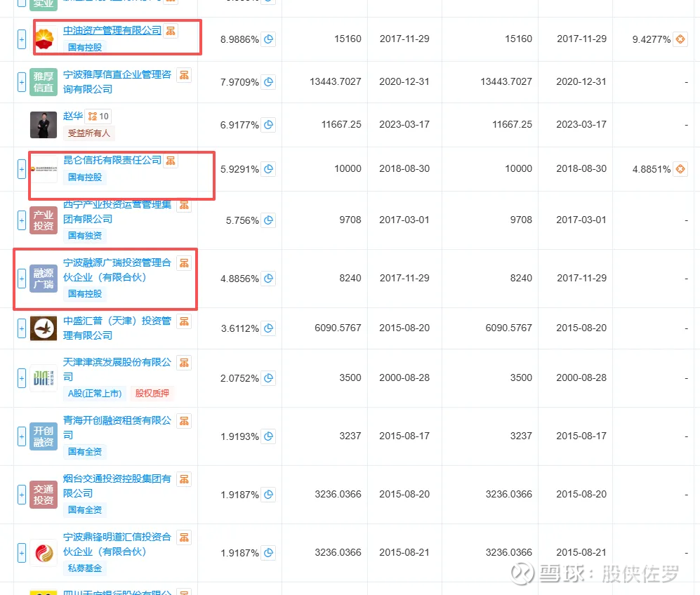Click orange beneficiary icon beside 9.4277%
Screen dimensions: 700x595
tap(680, 39)
